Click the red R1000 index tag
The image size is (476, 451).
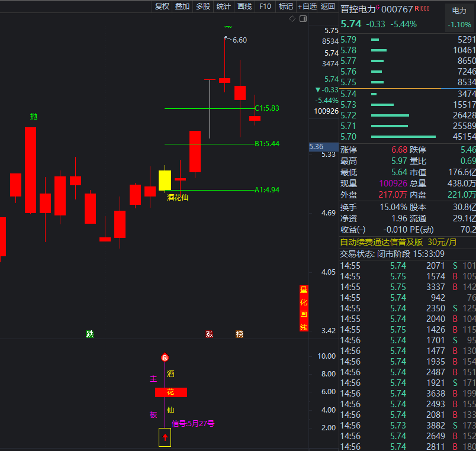click(422, 8)
